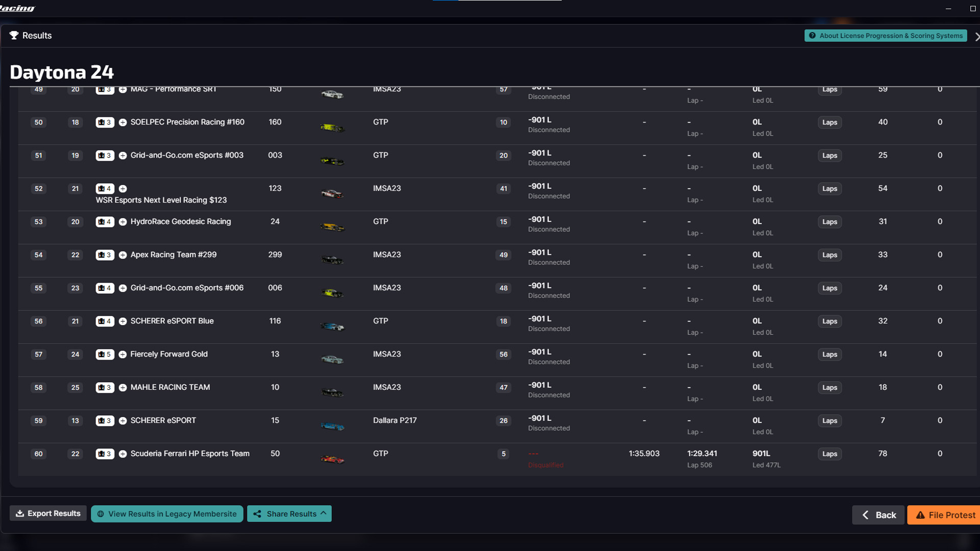Open Laps for Apex Racing Team #299
The width and height of the screenshot is (980, 551).
click(829, 255)
